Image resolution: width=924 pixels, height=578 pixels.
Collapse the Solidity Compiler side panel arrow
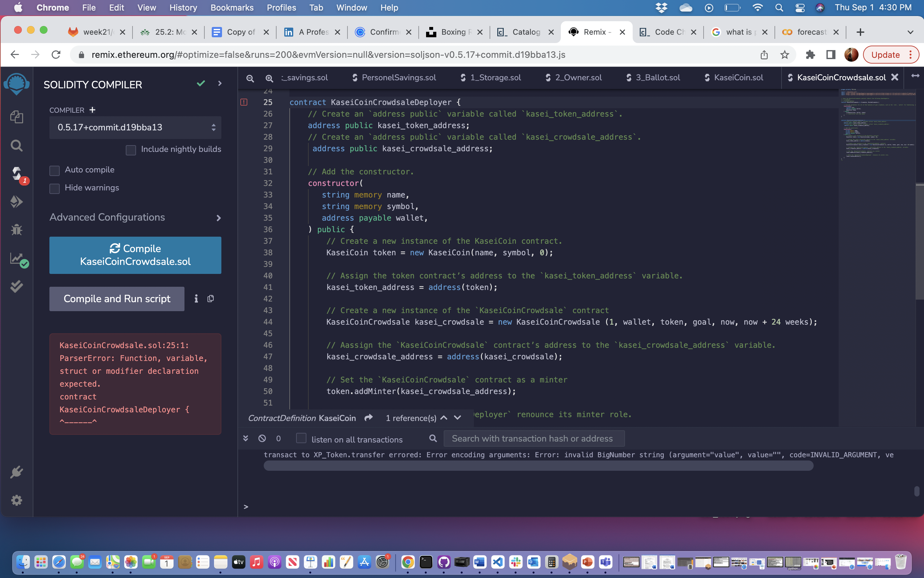(x=219, y=83)
